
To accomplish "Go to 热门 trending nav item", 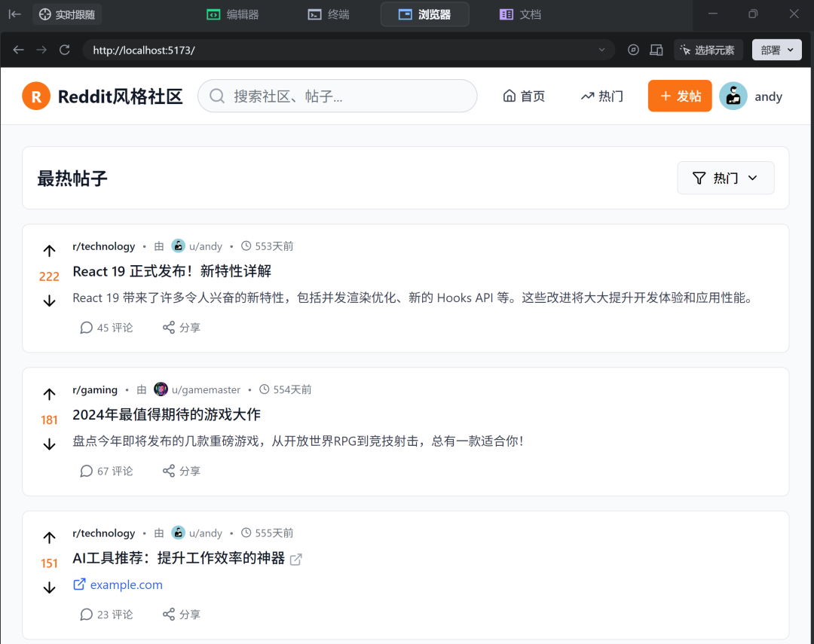I will [602, 96].
